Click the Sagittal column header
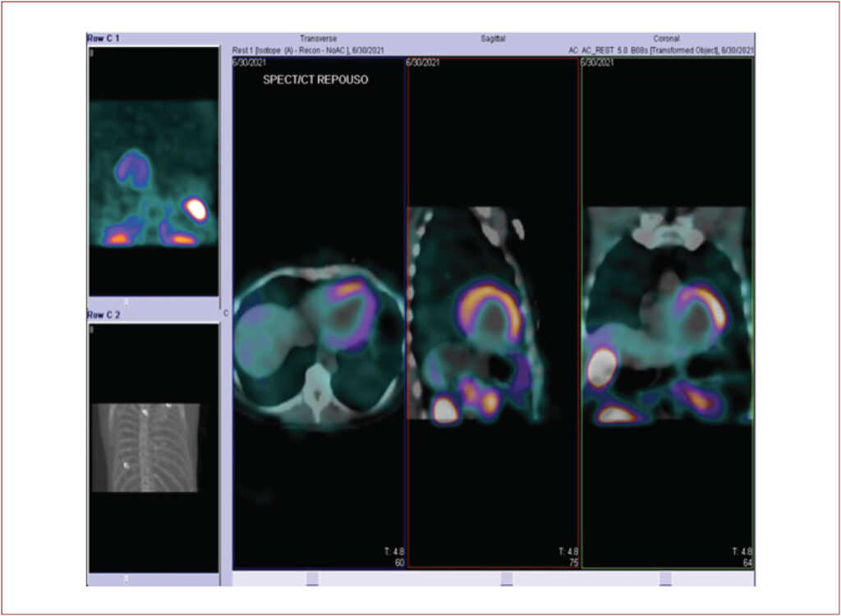The height and width of the screenshot is (616, 841). pos(493,39)
